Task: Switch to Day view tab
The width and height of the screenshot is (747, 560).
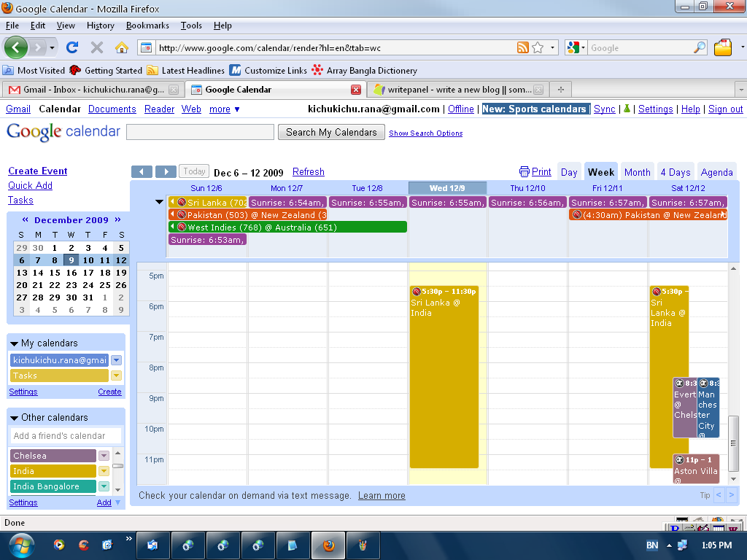Action: point(569,172)
